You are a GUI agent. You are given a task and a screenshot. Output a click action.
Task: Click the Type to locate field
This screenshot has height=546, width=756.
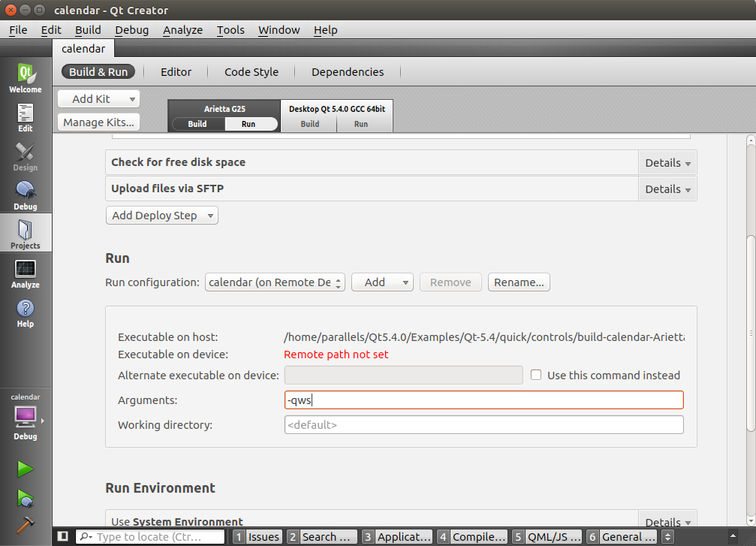pos(150,536)
